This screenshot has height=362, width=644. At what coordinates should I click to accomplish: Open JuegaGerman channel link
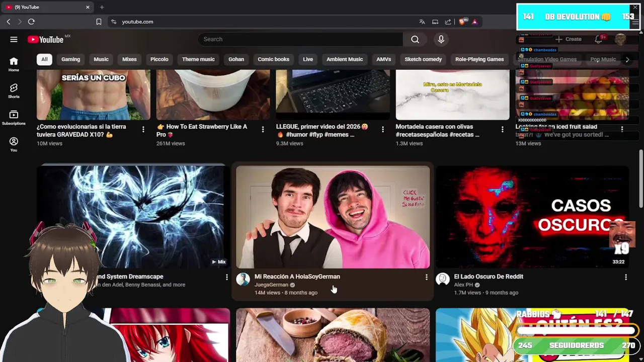click(271, 285)
